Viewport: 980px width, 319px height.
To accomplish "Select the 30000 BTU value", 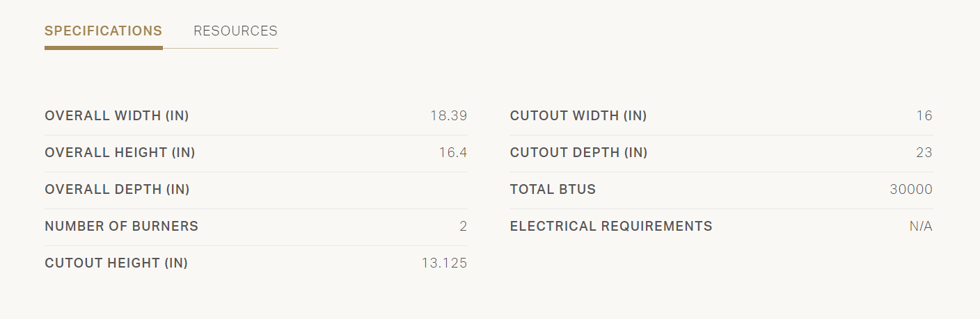I will point(911,190).
